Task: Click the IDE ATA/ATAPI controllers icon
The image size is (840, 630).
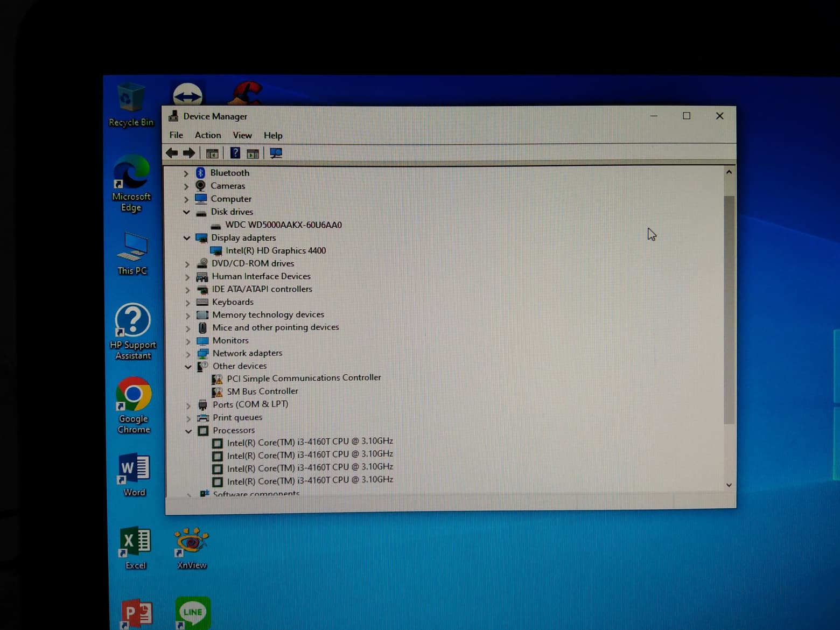Action: tap(202, 290)
